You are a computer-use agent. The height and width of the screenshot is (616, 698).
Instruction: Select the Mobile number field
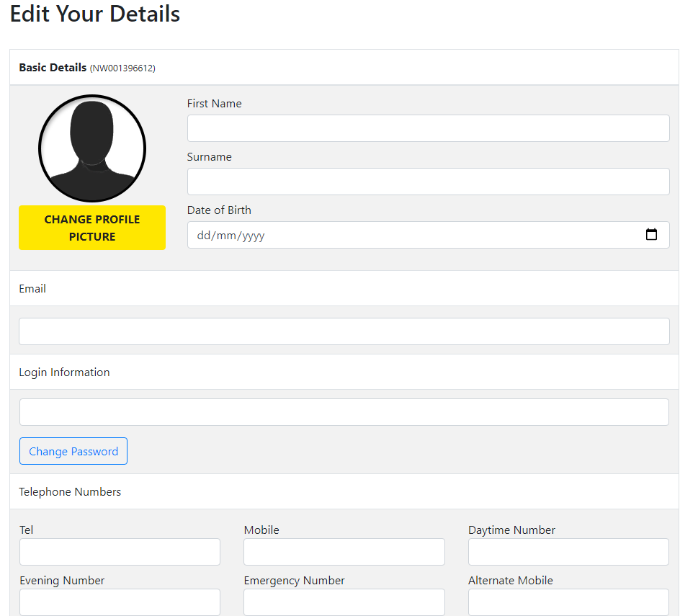point(344,552)
